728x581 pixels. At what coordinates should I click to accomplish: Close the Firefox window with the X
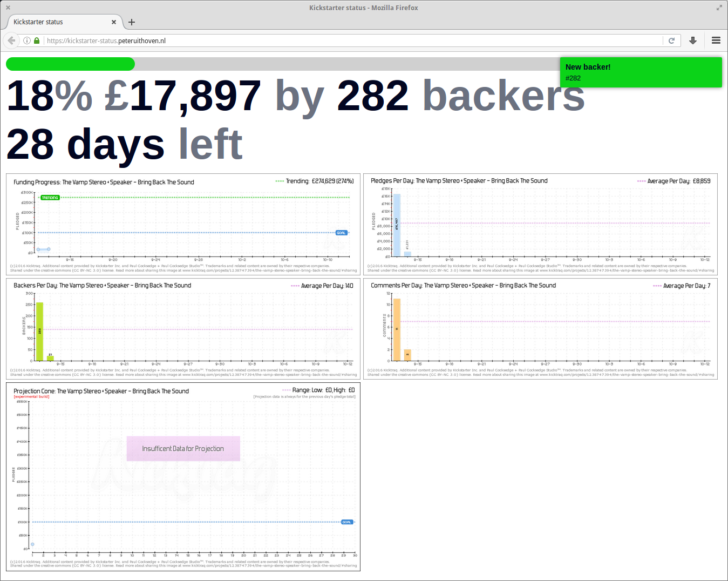click(8, 8)
